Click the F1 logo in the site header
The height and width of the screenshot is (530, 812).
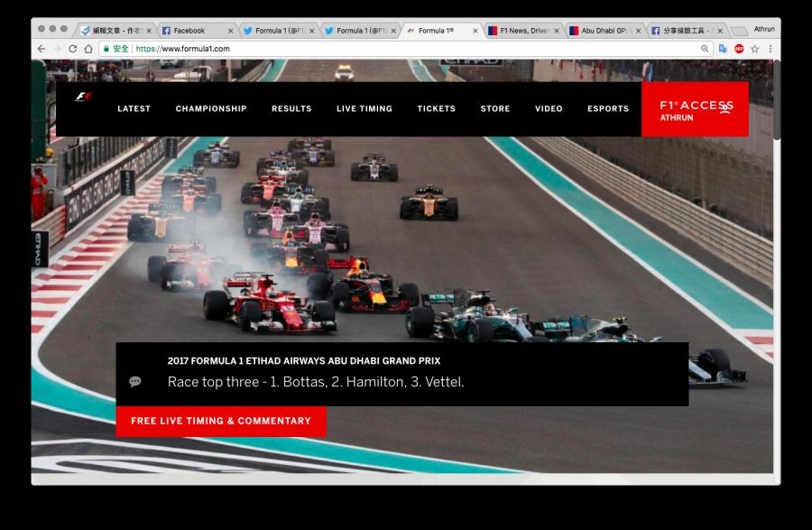pyautogui.click(x=83, y=97)
